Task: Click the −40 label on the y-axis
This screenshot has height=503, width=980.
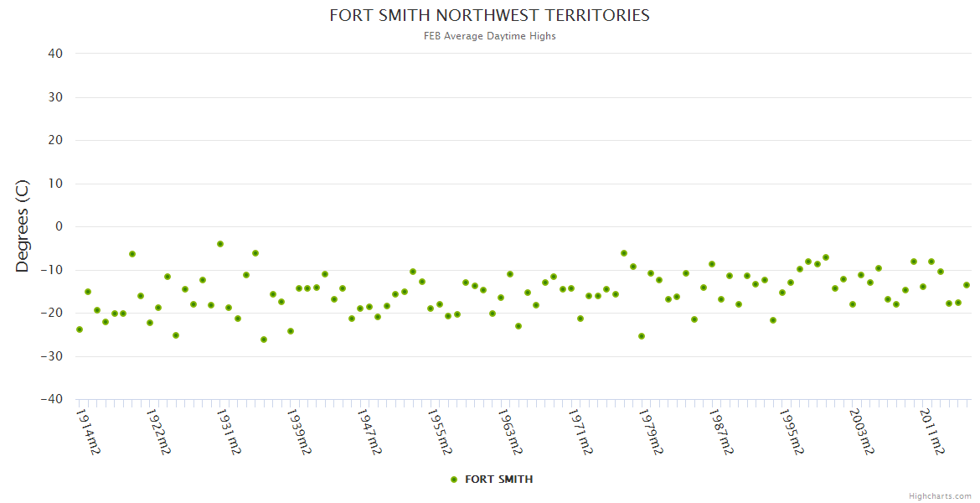Action: pos(51,400)
